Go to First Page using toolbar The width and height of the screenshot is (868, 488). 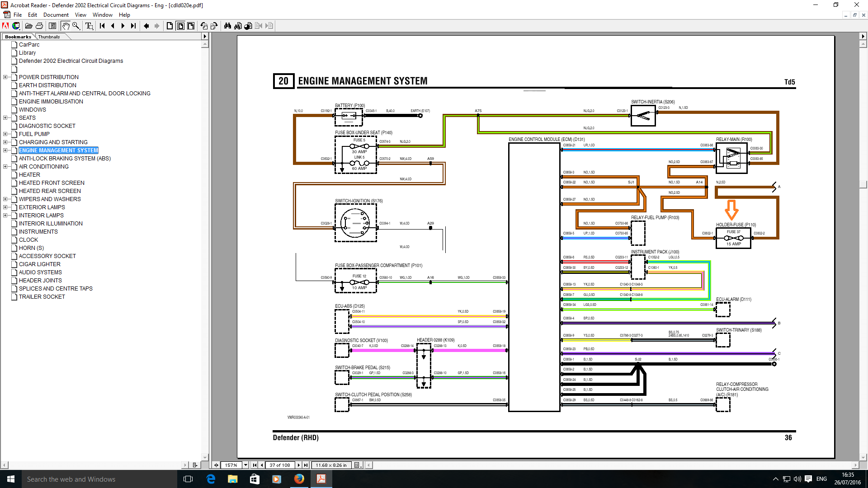[x=102, y=26]
